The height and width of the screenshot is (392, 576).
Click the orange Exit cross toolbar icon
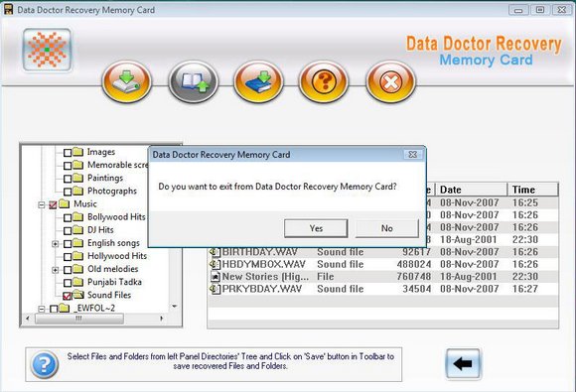[x=390, y=81]
